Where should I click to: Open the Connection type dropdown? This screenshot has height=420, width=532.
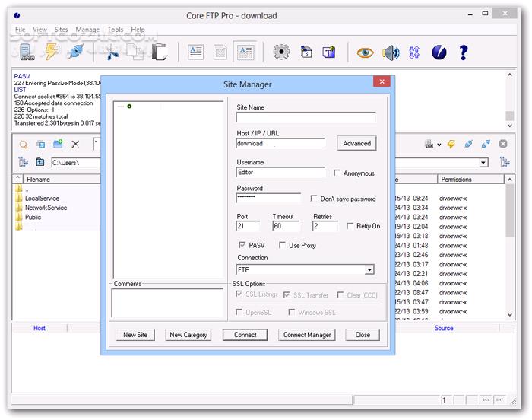click(x=369, y=270)
